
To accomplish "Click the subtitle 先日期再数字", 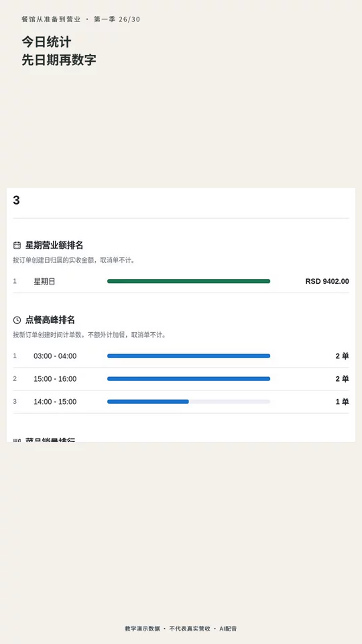I will (59, 60).
